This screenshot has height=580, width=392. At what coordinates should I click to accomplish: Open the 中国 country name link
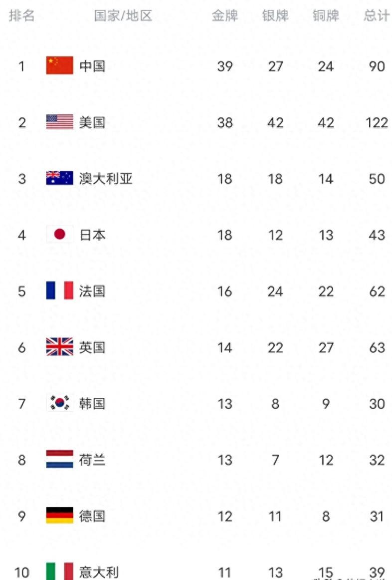click(x=92, y=66)
